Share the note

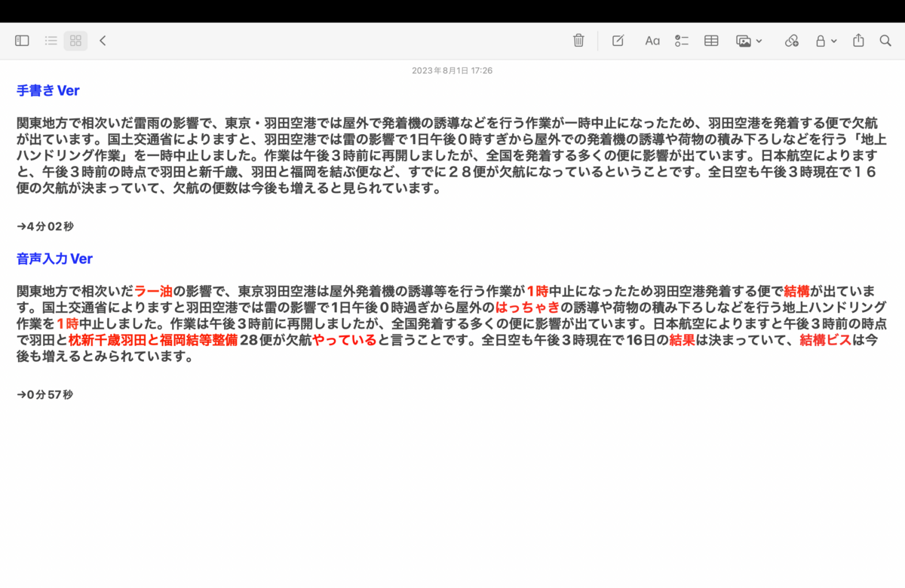click(x=858, y=41)
